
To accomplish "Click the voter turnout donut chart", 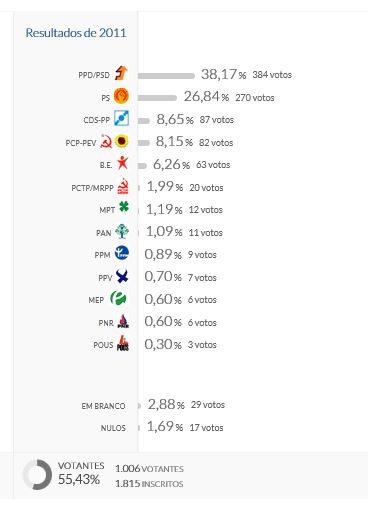I will 37,475.
